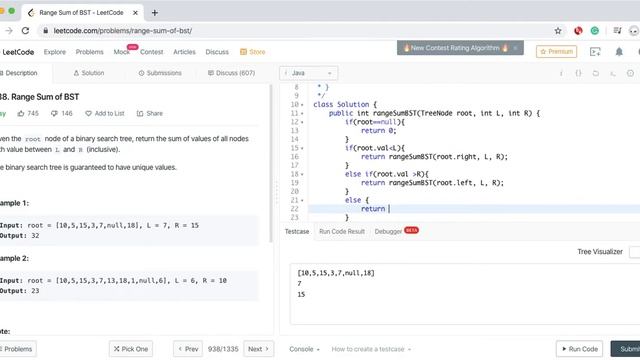Viewport: 640px width, 360px height.
Task: Collapse code fold at line 12
Action: coord(302,122)
